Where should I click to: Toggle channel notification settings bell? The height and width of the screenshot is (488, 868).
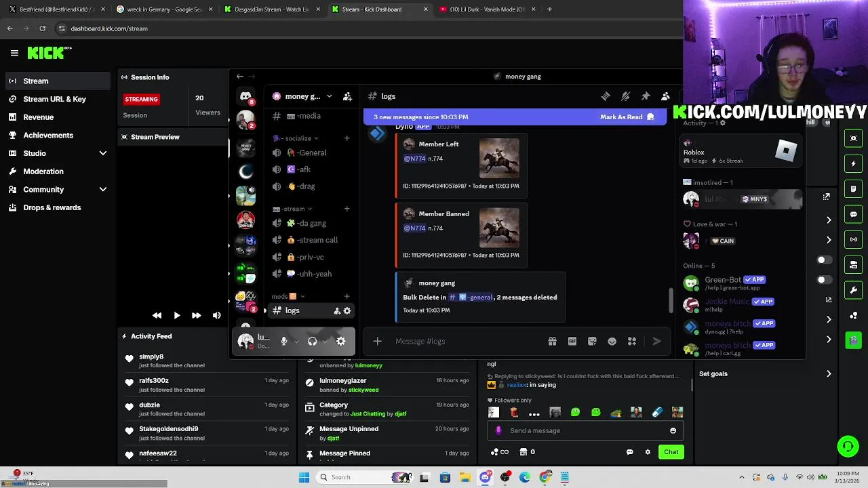point(626,96)
